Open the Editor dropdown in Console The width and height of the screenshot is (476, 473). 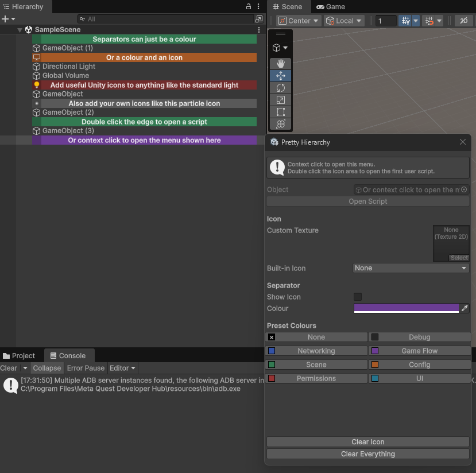tap(122, 368)
